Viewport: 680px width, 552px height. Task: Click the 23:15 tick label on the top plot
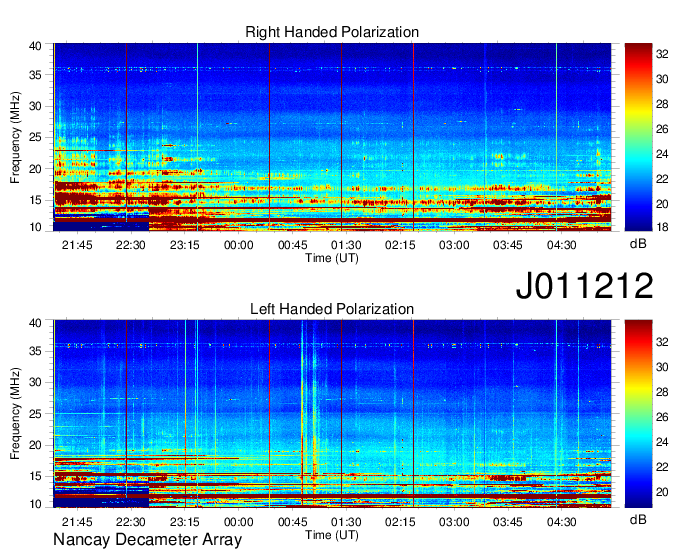[x=184, y=245]
